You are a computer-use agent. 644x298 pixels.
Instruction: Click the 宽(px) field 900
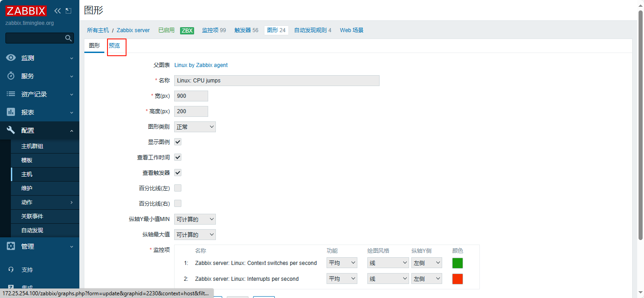pos(191,96)
